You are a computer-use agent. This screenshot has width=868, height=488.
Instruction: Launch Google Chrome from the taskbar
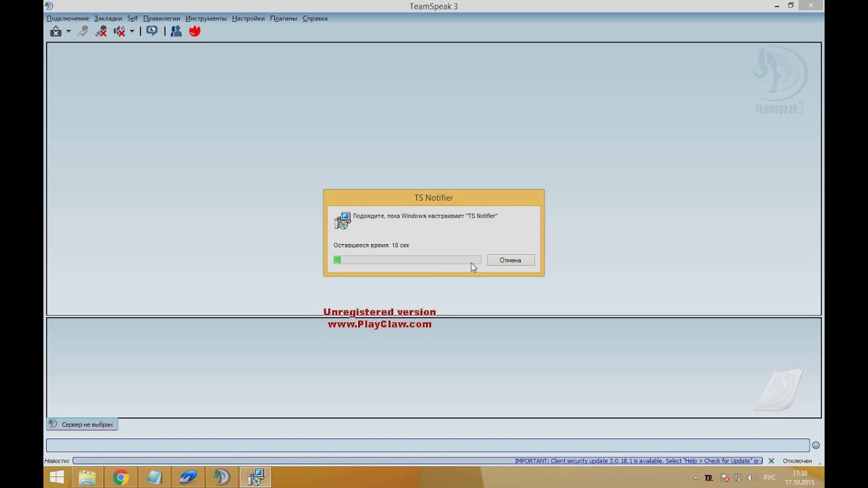(x=121, y=478)
